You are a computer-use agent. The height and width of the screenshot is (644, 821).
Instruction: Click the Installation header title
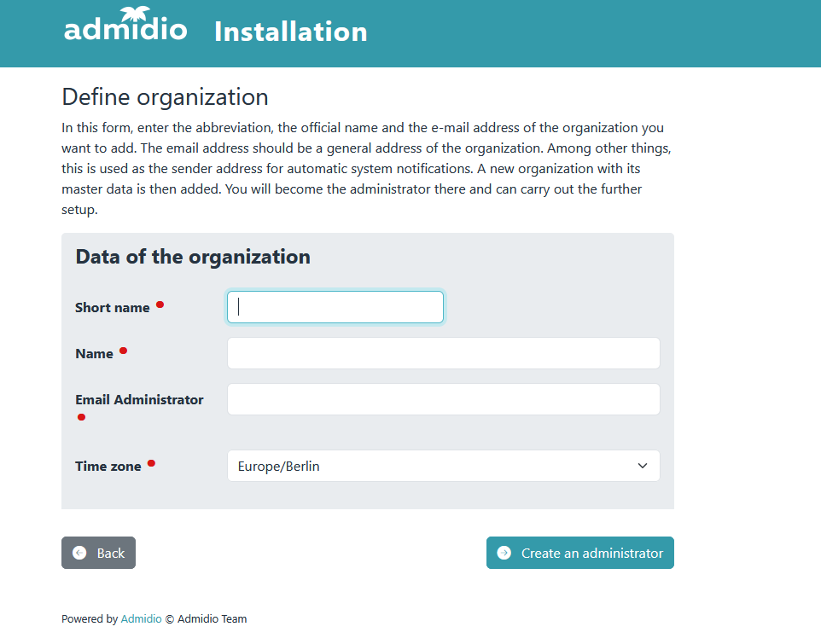(x=290, y=32)
